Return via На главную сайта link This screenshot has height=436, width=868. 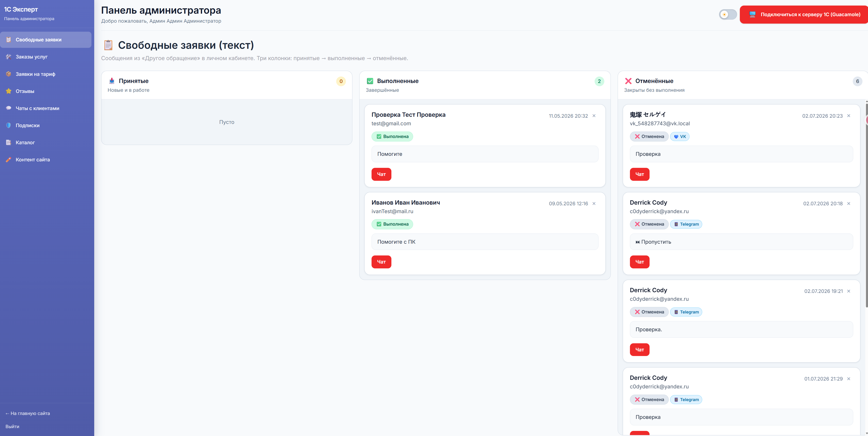click(28, 413)
